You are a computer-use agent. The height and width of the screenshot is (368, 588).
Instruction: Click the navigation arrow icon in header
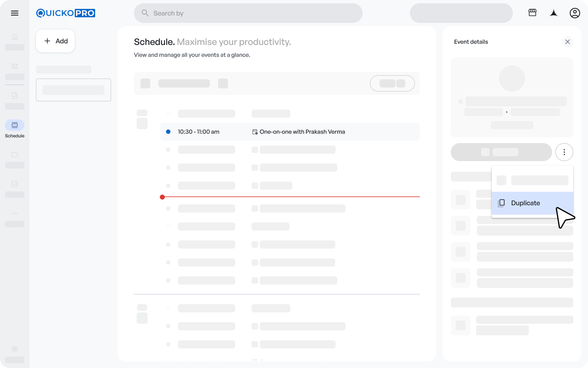coord(554,13)
